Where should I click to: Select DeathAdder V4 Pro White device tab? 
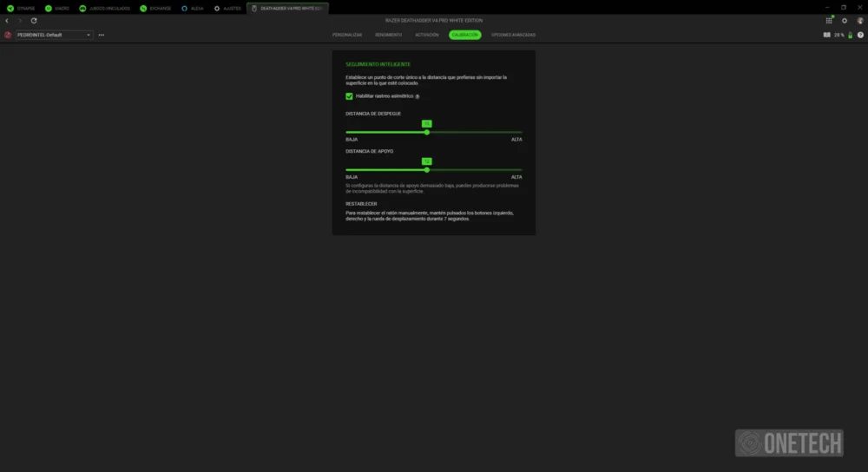[287, 9]
